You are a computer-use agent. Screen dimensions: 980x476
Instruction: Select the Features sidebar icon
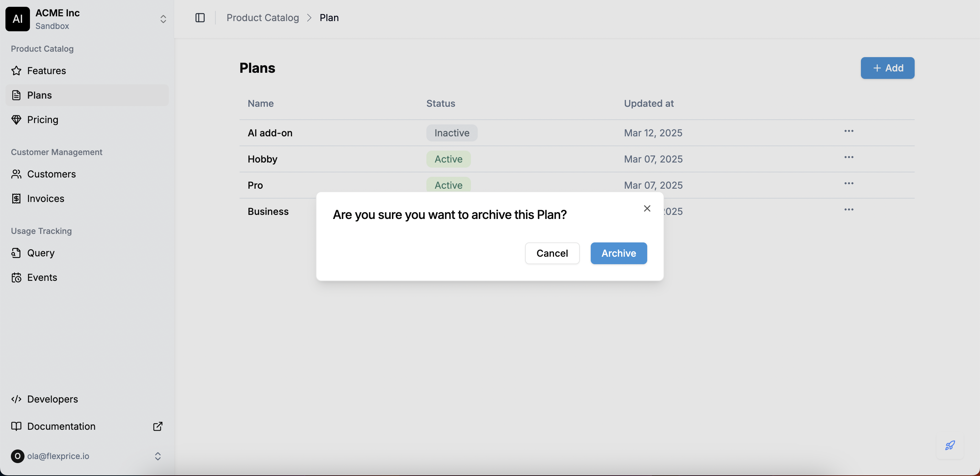tap(16, 71)
